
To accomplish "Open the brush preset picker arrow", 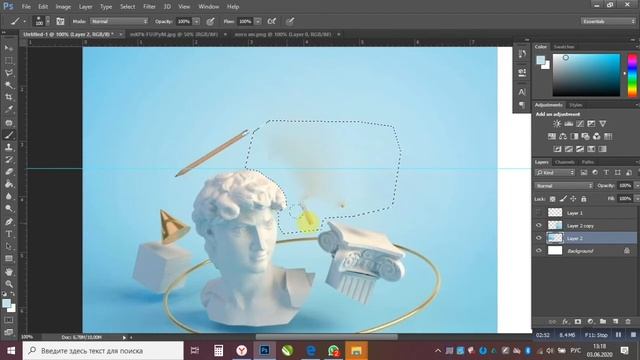I will (48, 21).
